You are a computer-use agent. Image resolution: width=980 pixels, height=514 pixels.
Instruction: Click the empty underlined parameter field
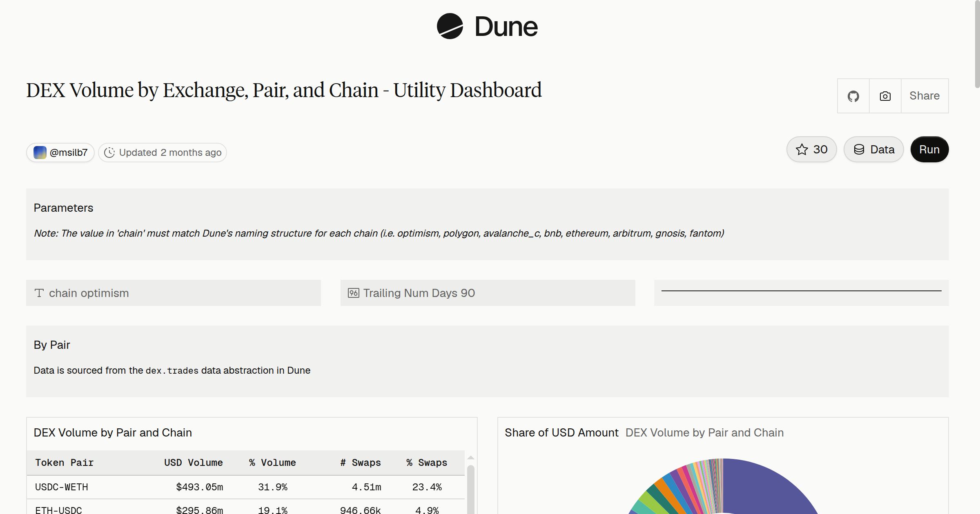pos(802,293)
